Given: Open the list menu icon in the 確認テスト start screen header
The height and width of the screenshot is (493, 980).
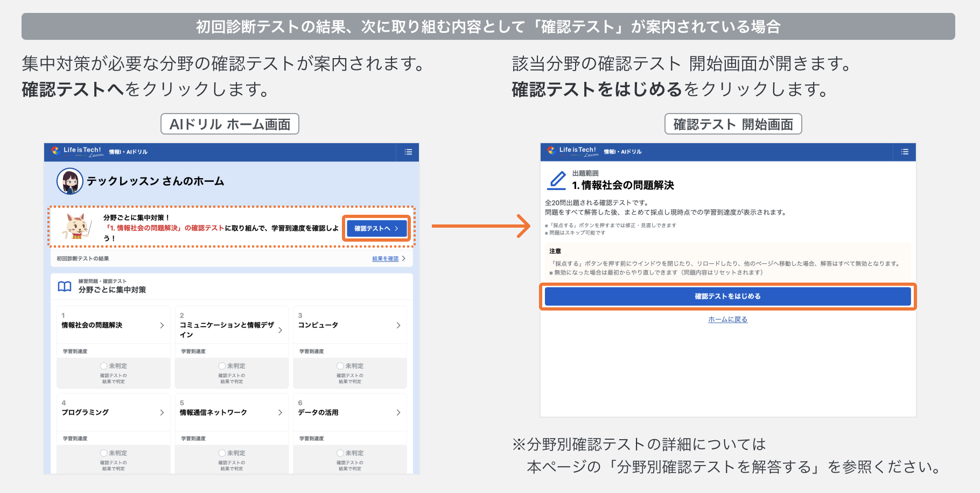Looking at the screenshot, I should tap(905, 152).
